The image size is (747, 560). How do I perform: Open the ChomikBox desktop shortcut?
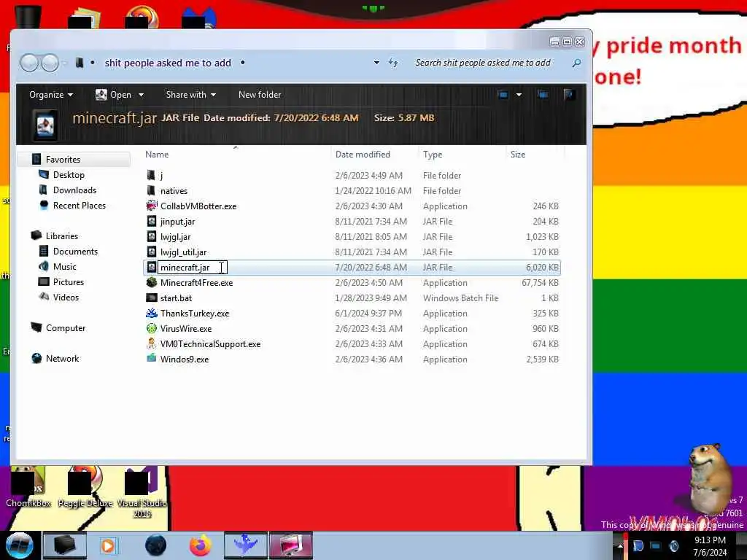click(x=28, y=487)
